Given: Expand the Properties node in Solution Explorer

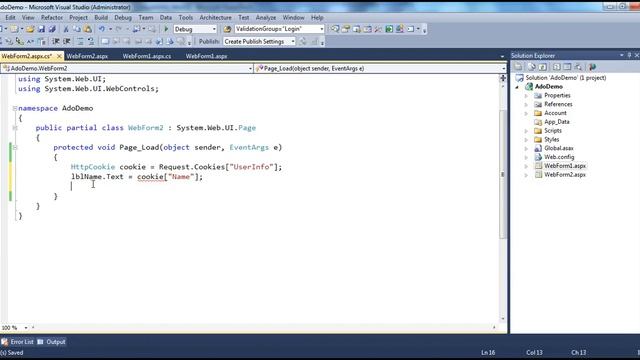Looking at the screenshot, I should [x=526, y=96].
